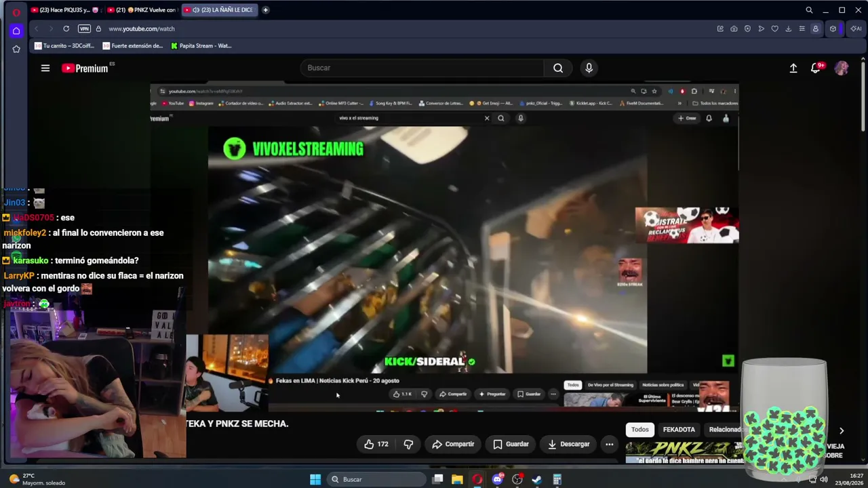Open Opera send/flow arrow icon
868x488 pixels.
pyautogui.click(x=761, y=28)
